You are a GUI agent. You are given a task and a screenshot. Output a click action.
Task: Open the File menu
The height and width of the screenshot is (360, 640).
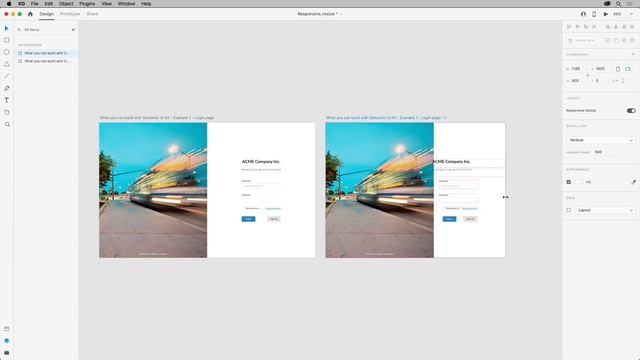35,4
